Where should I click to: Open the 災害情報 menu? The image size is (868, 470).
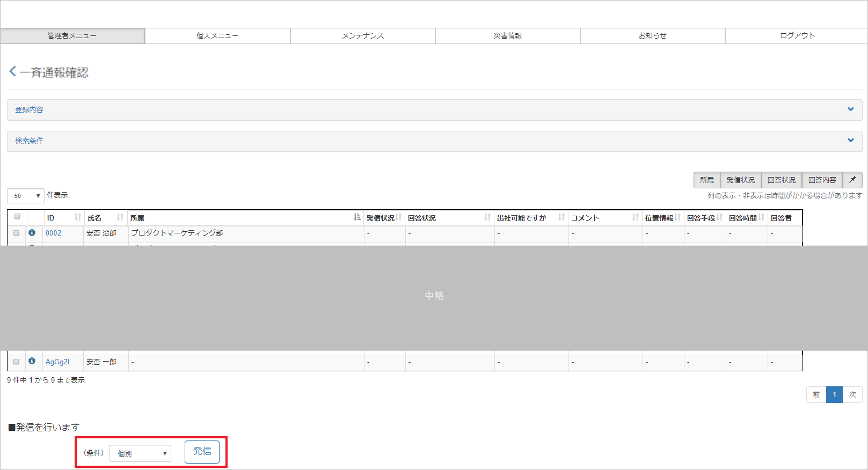(x=507, y=36)
